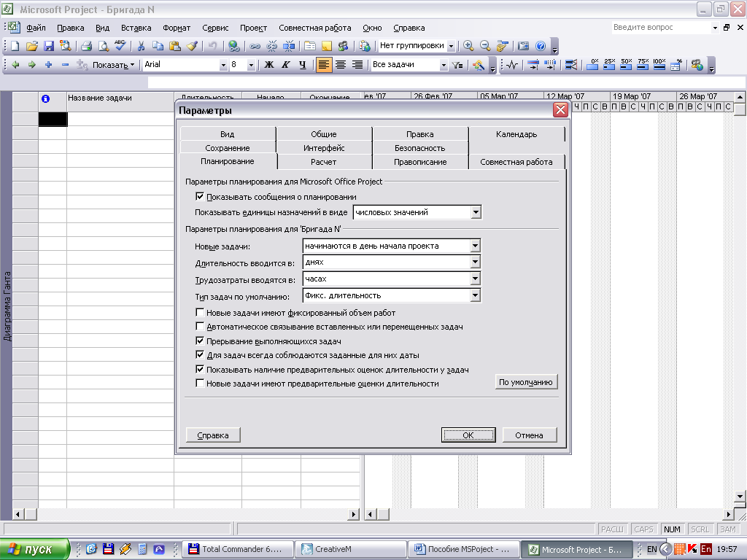
Task: Open the 'Проект' menu
Action: tap(253, 28)
